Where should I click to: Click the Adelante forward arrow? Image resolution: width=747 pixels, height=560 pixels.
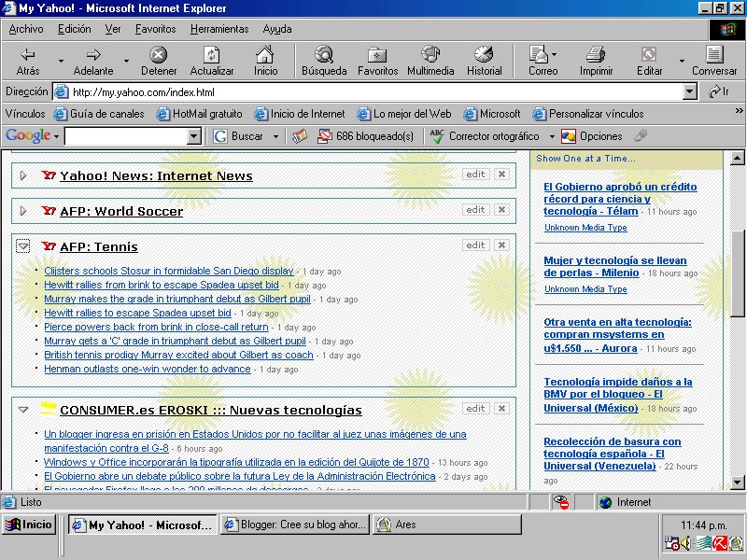93,61
